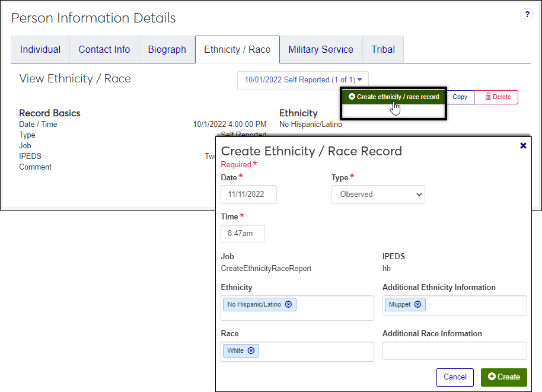The height and width of the screenshot is (392, 542).
Task: Remove the Muppet additional ethnicity tag
Action: 417,304
